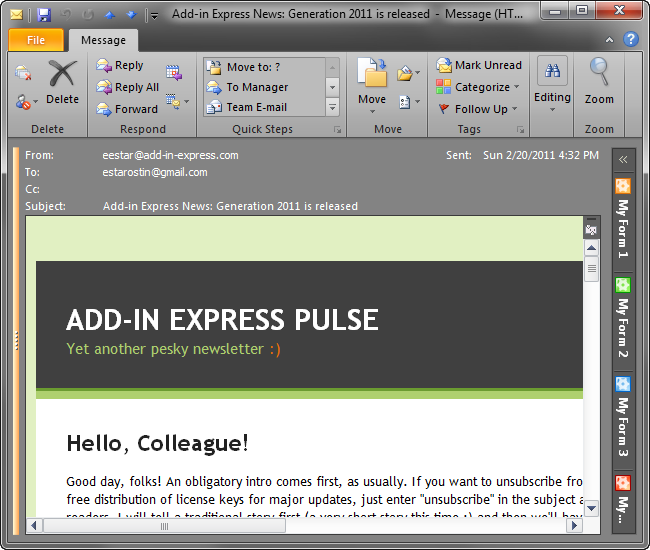
Task: Collapse the side pane with double chevron
Action: click(x=623, y=160)
